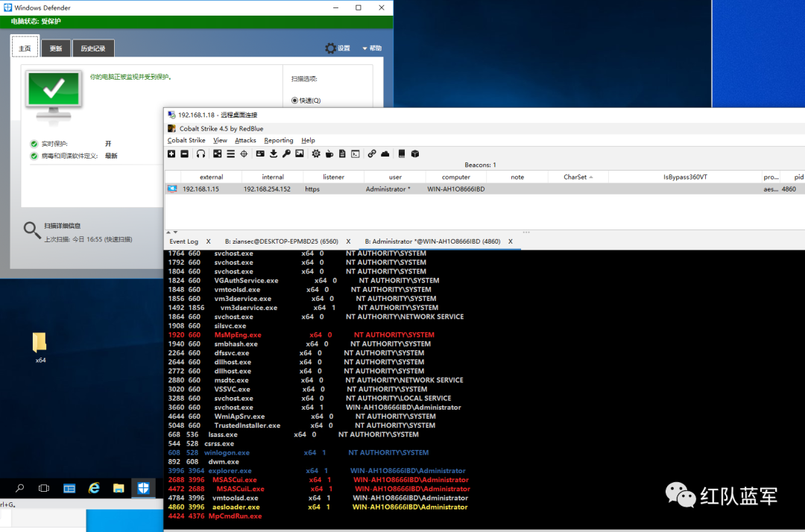Click Java Signed Applet coffee cup icon
This screenshot has width=805, height=532.
tap(329, 154)
